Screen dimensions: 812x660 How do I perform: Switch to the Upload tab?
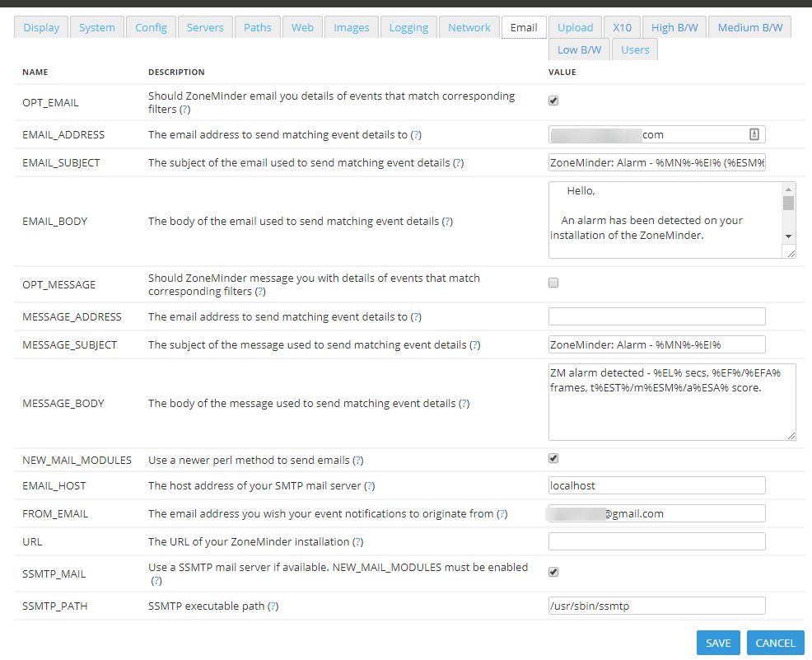[x=576, y=27]
